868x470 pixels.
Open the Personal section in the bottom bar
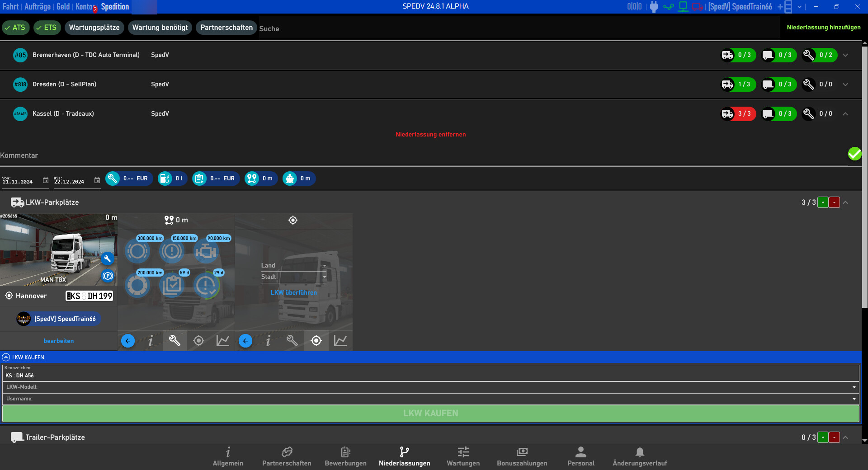point(580,456)
